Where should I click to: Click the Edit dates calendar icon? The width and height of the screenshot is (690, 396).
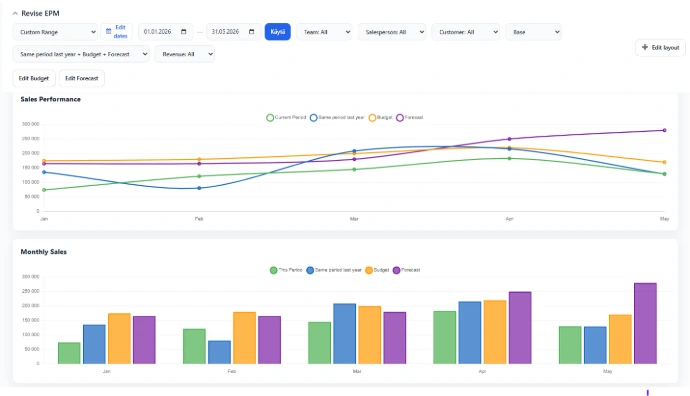click(x=108, y=32)
